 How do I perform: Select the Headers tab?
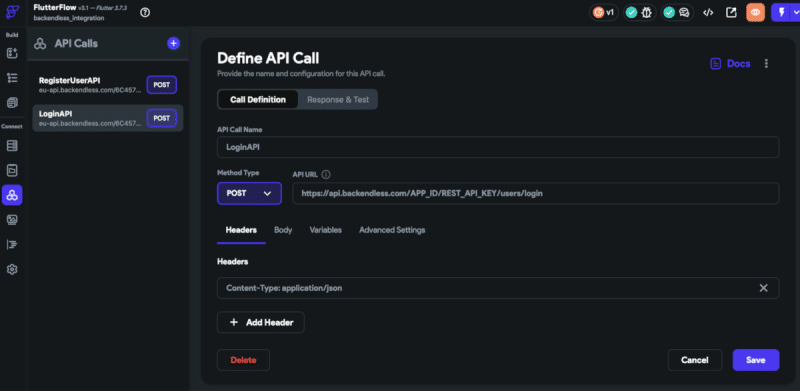(241, 230)
